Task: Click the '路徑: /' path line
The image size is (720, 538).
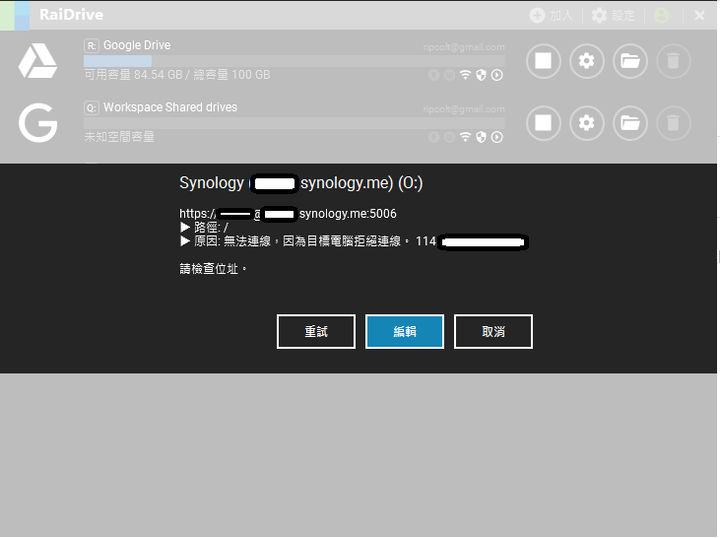Action: [x=204, y=227]
